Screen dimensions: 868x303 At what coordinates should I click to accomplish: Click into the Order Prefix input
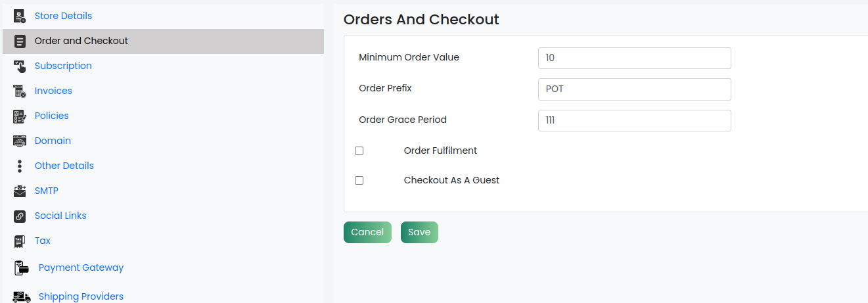(x=634, y=89)
